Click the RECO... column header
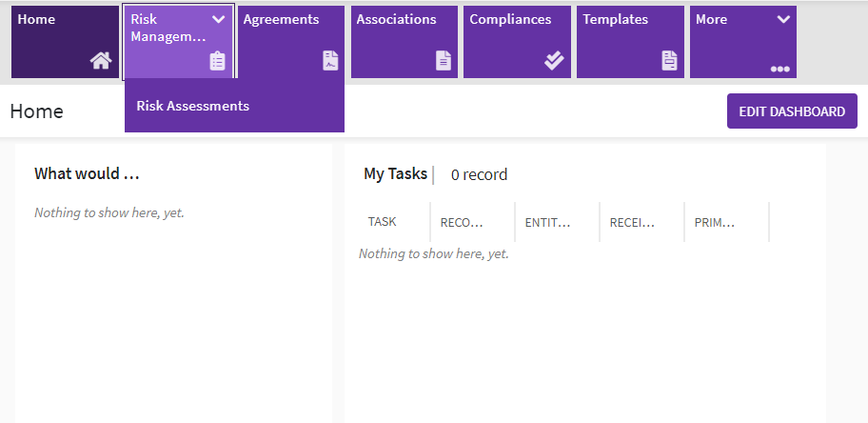The width and height of the screenshot is (868, 423). coord(462,223)
